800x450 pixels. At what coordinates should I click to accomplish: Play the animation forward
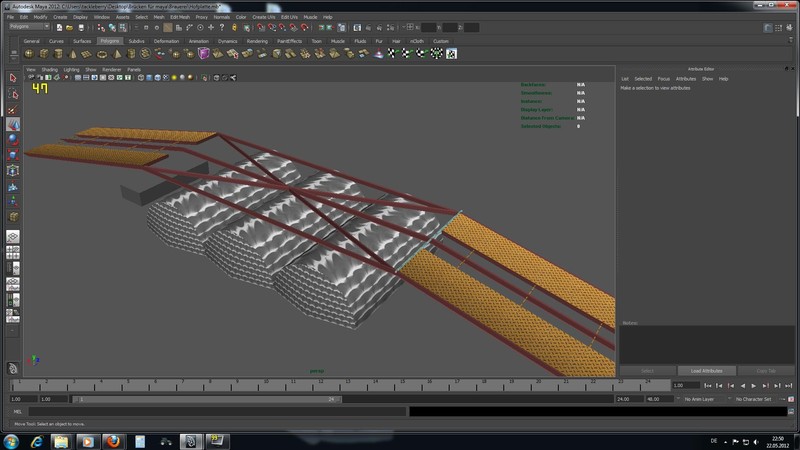[x=754, y=386]
